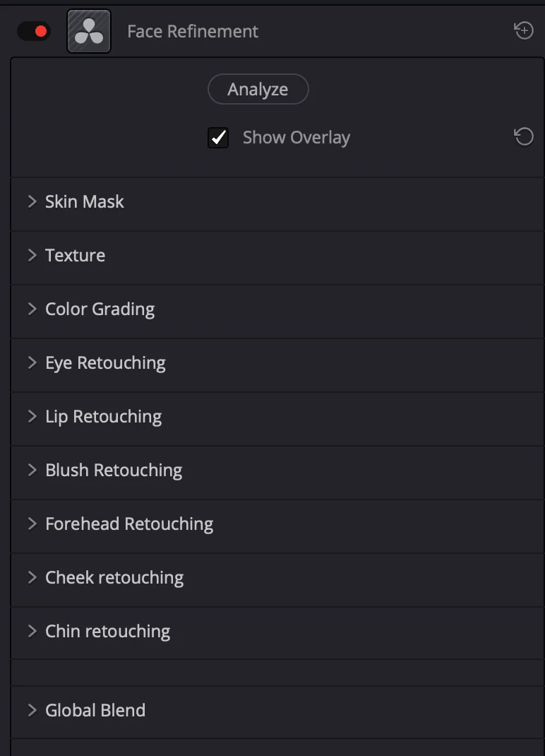Click the Face Refinement add-keyframe reset icon
Image resolution: width=545 pixels, height=756 pixels.
coord(523,31)
